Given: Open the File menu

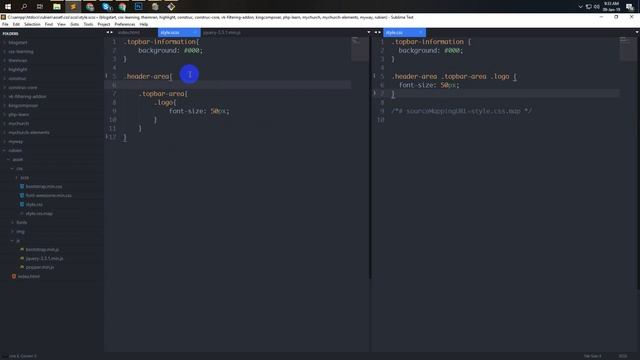Looking at the screenshot, I should tap(5, 24).
